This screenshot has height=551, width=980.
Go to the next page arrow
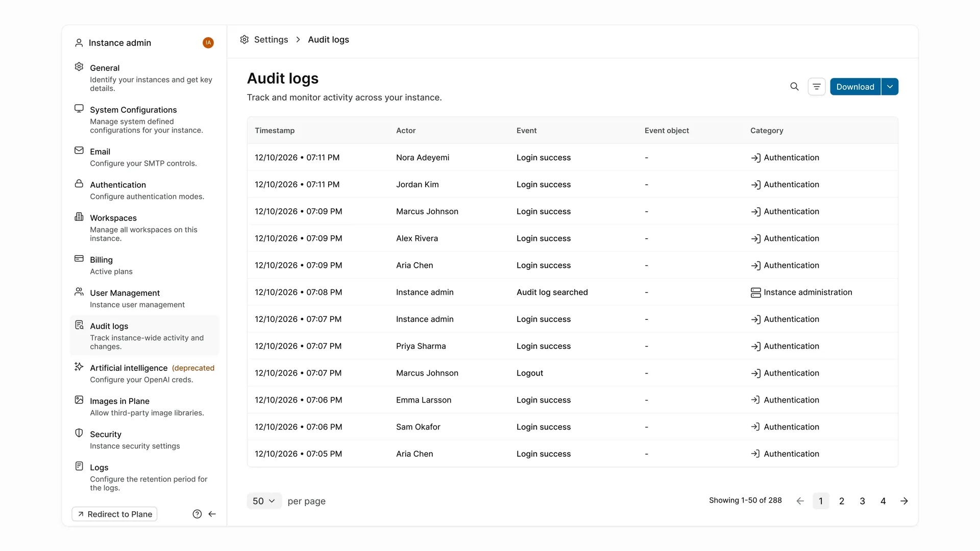(x=904, y=501)
